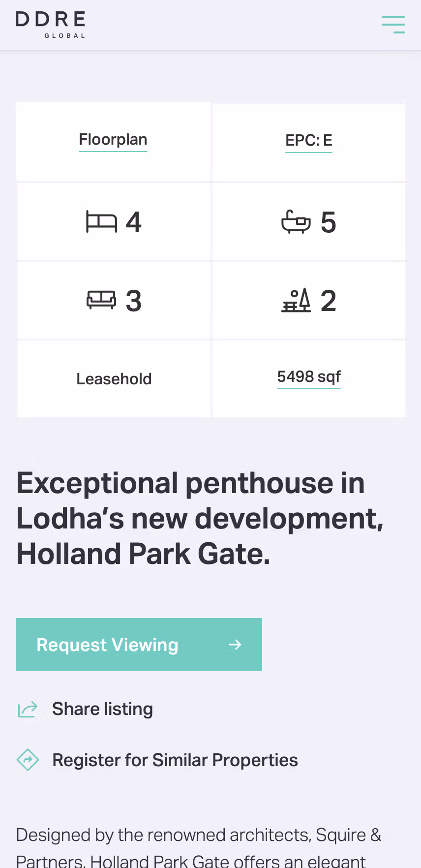Click the garden outdoor space icon
This screenshot has height=868, width=421.
point(296,301)
